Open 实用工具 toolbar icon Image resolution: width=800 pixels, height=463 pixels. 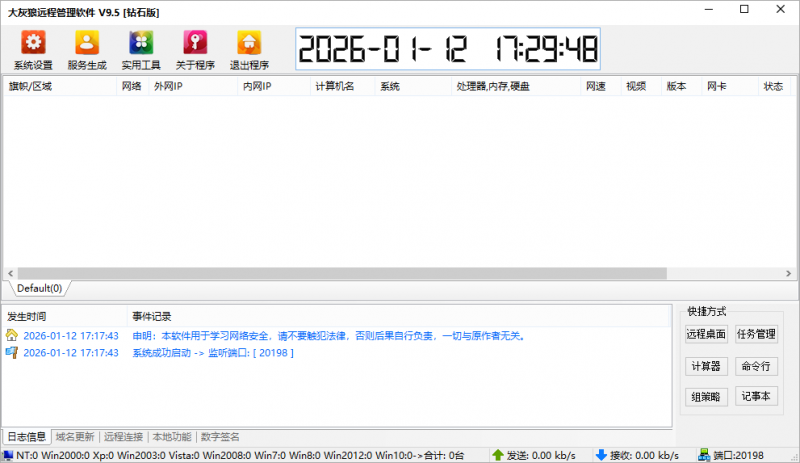tap(141, 42)
